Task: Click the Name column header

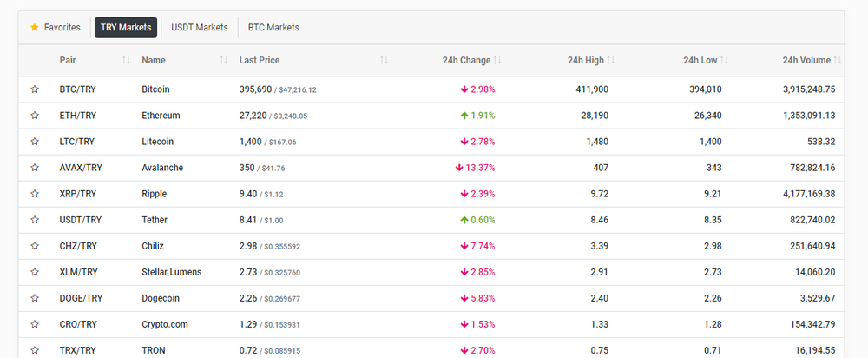Action: click(x=154, y=61)
